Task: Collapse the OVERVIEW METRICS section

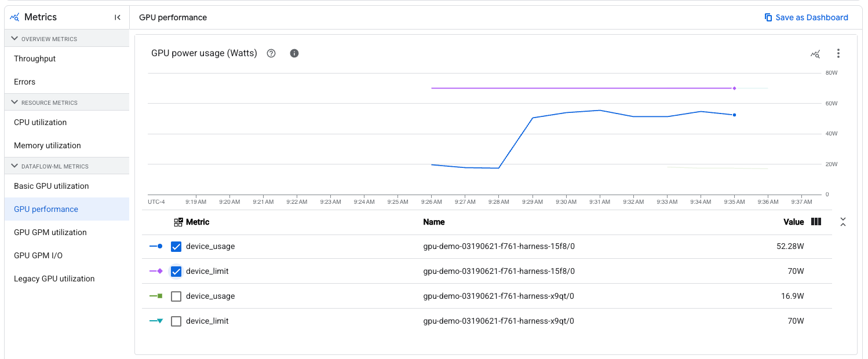Action: pos(14,38)
